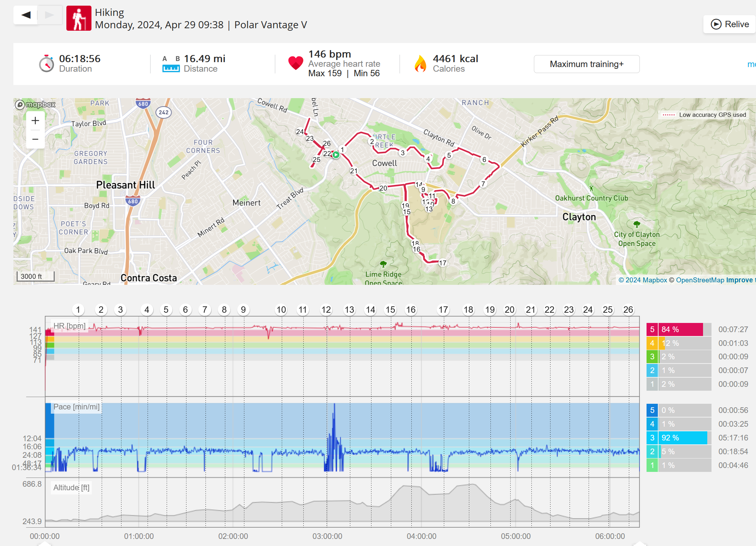The height and width of the screenshot is (546, 756).
Task: Open Relive playback button
Action: (x=730, y=24)
